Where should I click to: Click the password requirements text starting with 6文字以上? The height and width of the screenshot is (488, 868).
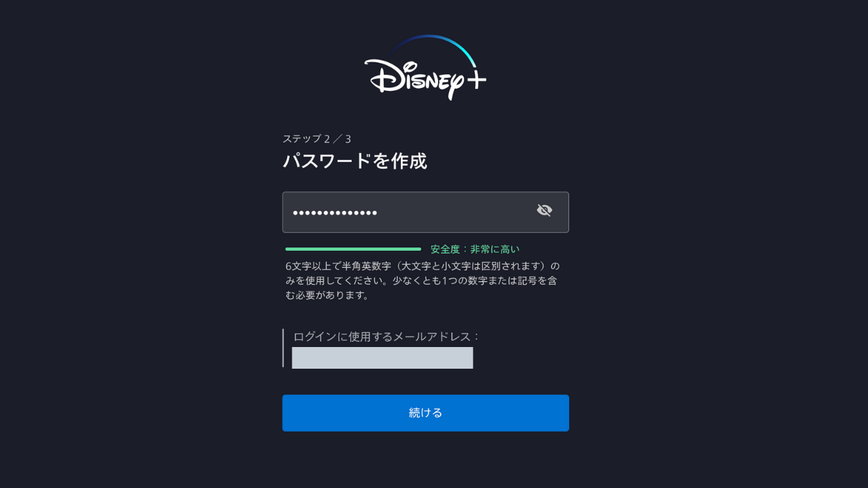coord(422,280)
